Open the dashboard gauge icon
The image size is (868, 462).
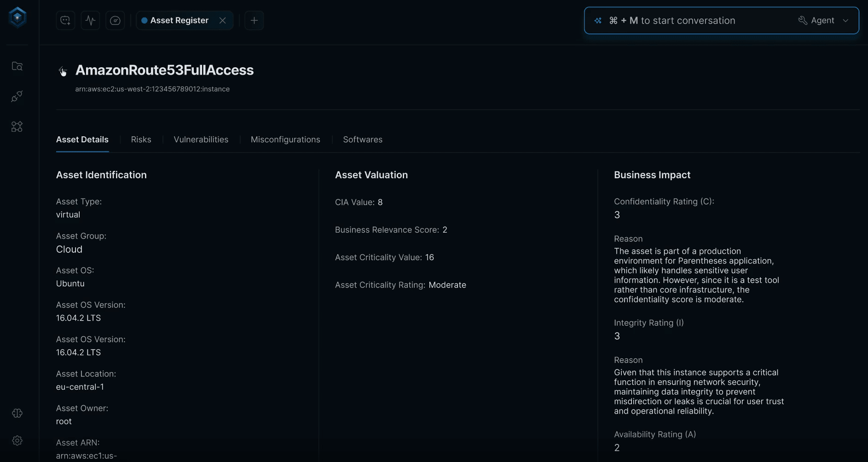pos(115,21)
